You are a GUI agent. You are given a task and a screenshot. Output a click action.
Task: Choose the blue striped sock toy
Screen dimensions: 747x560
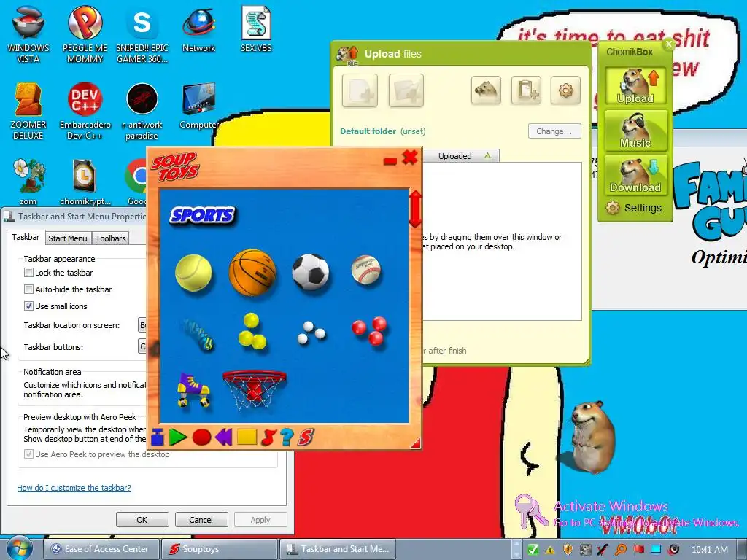pyautogui.click(x=198, y=334)
